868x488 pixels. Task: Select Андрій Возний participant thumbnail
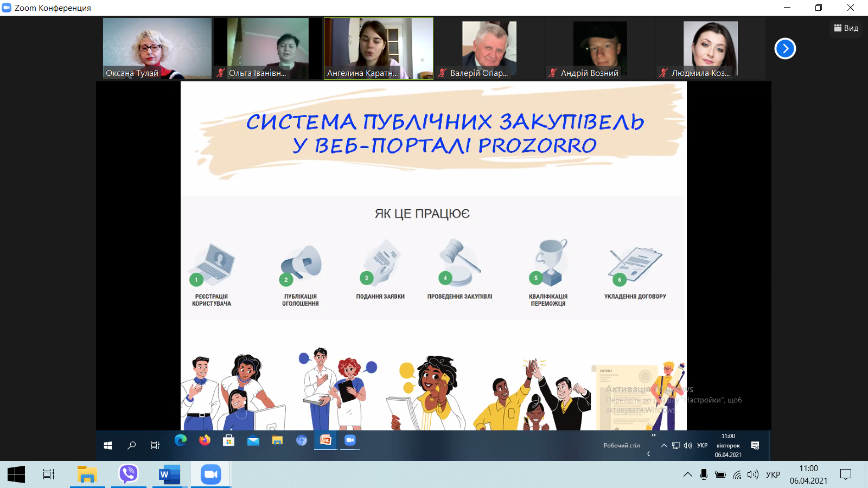point(600,48)
